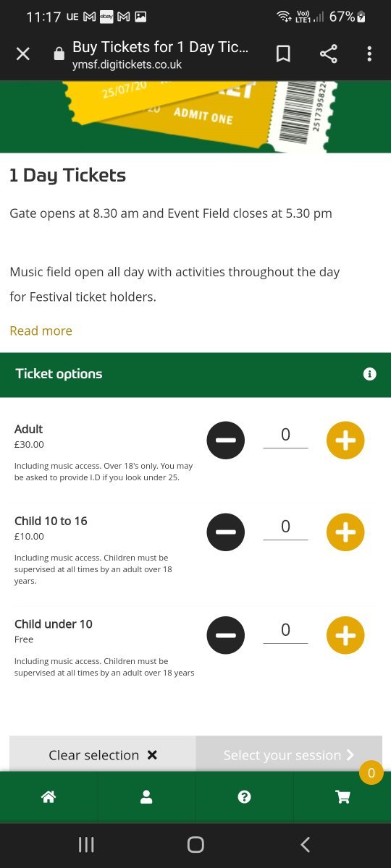Bookmark this page in the browser
391x868 pixels.
coord(284,54)
